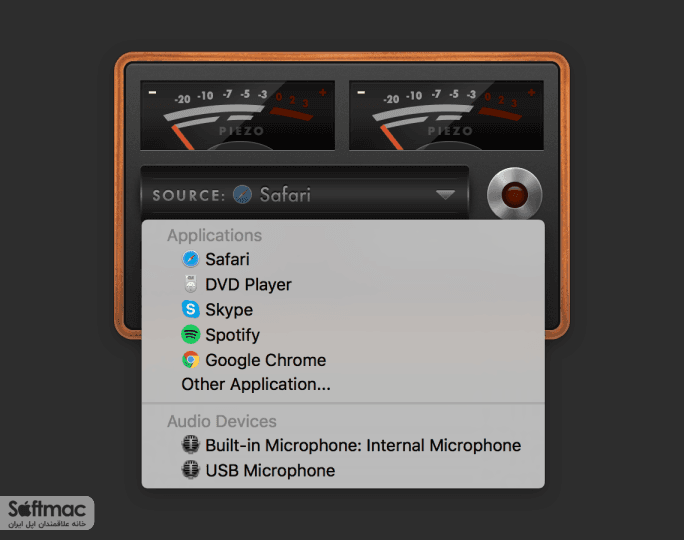Choose Safari text in the Applications menu
Viewport: 684px width, 540px height.
click(227, 259)
